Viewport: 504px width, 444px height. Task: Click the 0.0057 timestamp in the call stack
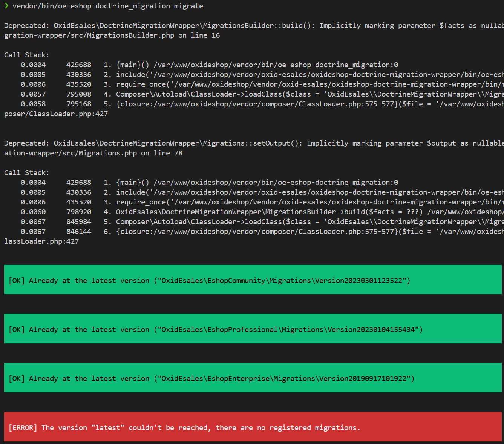[33, 94]
